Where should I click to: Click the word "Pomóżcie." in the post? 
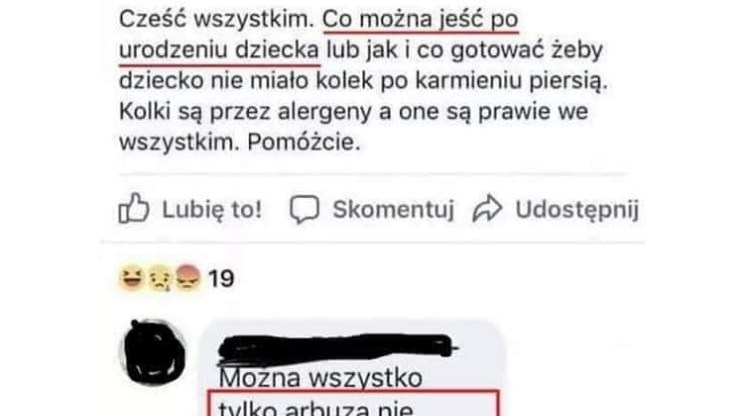(x=304, y=142)
